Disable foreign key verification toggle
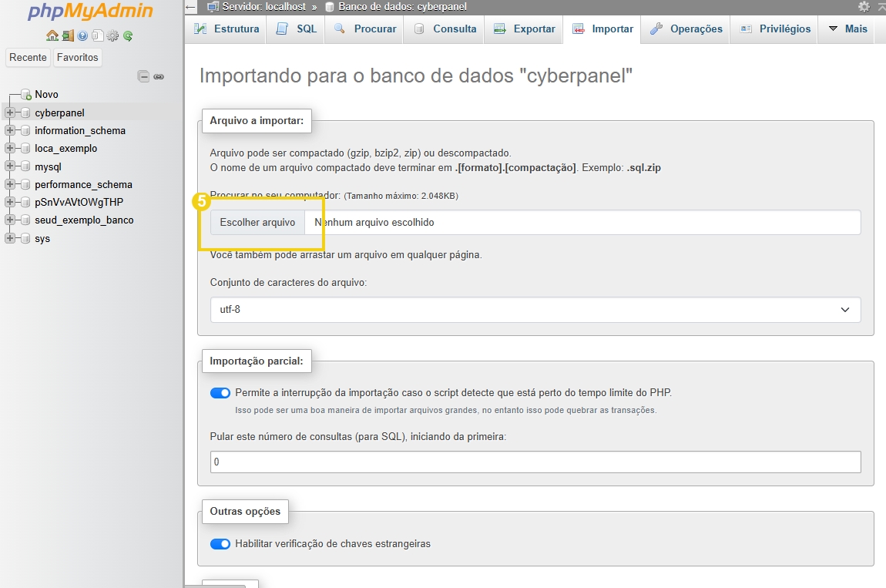886x588 pixels. pos(220,543)
